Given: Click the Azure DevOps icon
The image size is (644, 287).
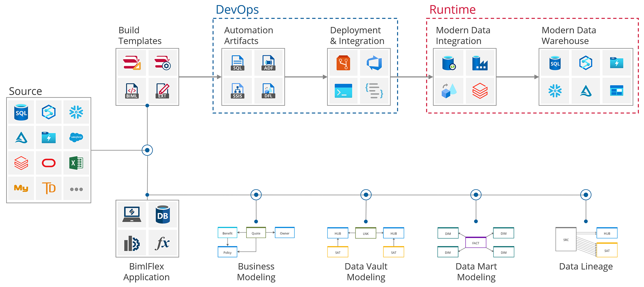Looking at the screenshot, I should [374, 63].
